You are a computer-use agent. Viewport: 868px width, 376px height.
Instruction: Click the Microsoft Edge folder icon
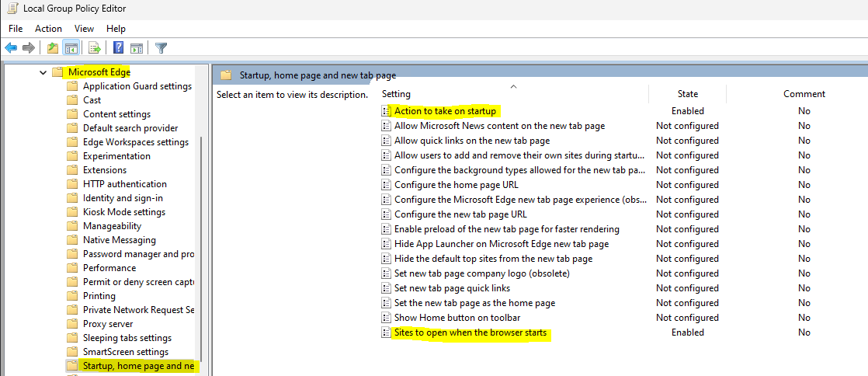(x=58, y=72)
